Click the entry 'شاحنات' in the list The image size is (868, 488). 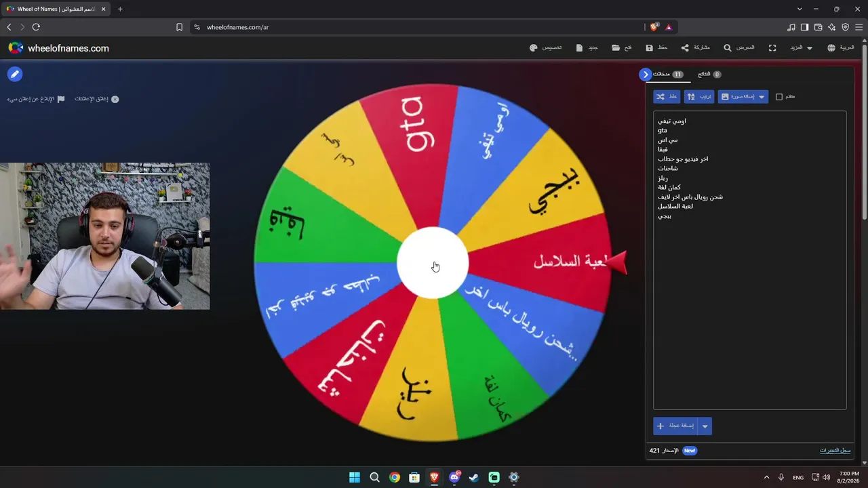[668, 169]
